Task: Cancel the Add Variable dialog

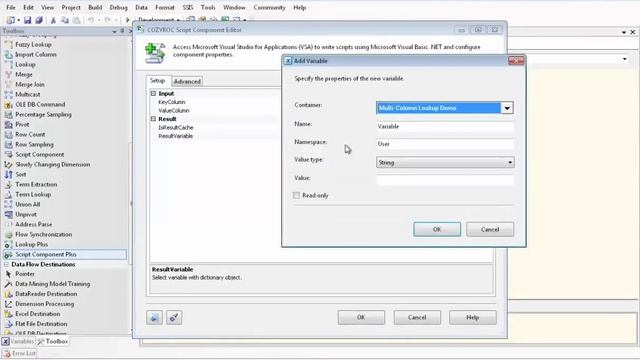Action: (490, 229)
